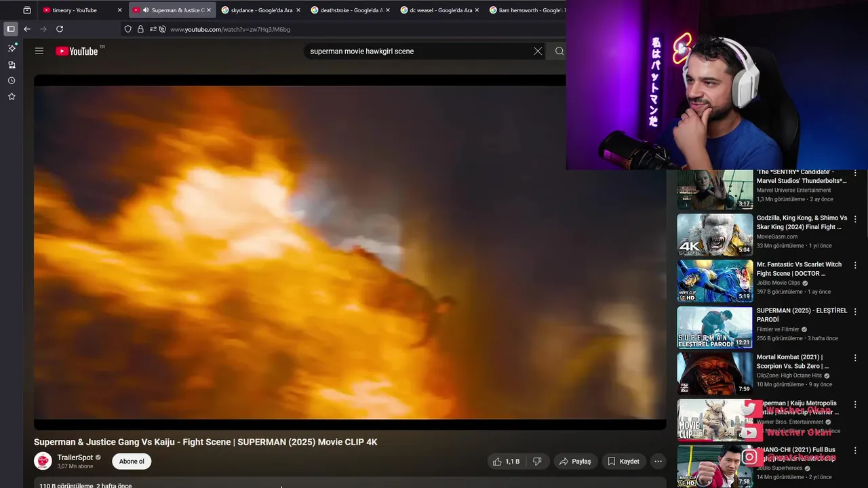This screenshot has height=488, width=868.
Task: Switch to the liam hemsworth Google tab
Action: [x=525, y=10]
